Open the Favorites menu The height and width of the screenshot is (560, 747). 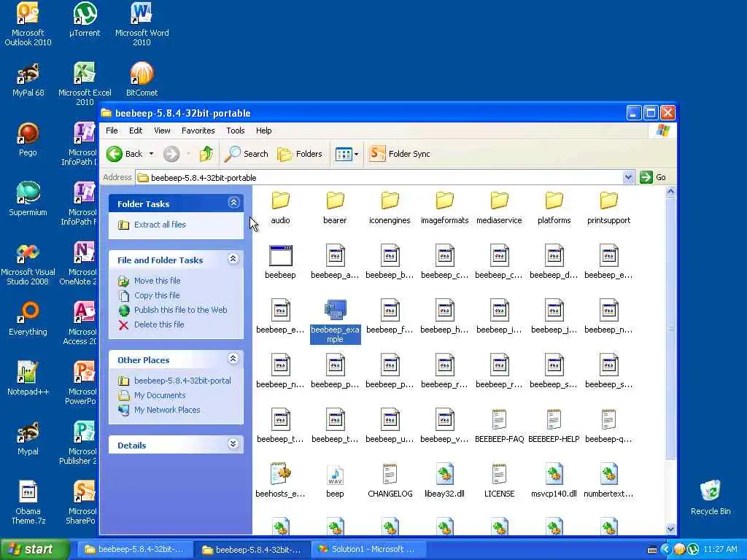[198, 131]
